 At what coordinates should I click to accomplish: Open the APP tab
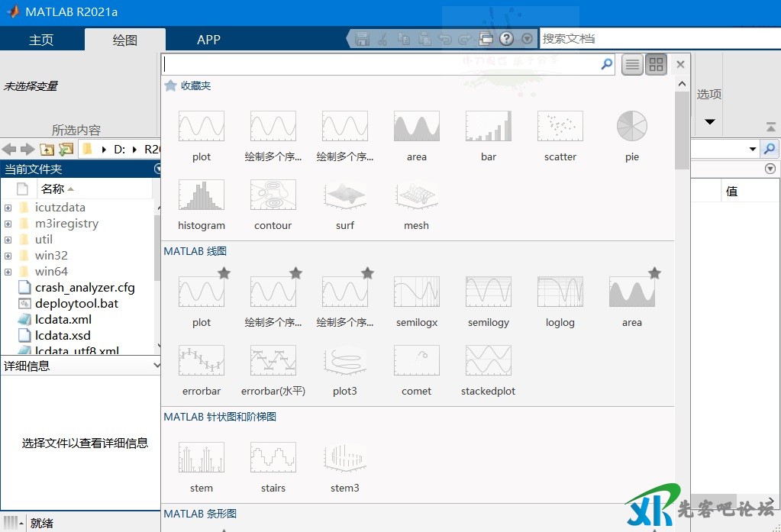(x=208, y=40)
